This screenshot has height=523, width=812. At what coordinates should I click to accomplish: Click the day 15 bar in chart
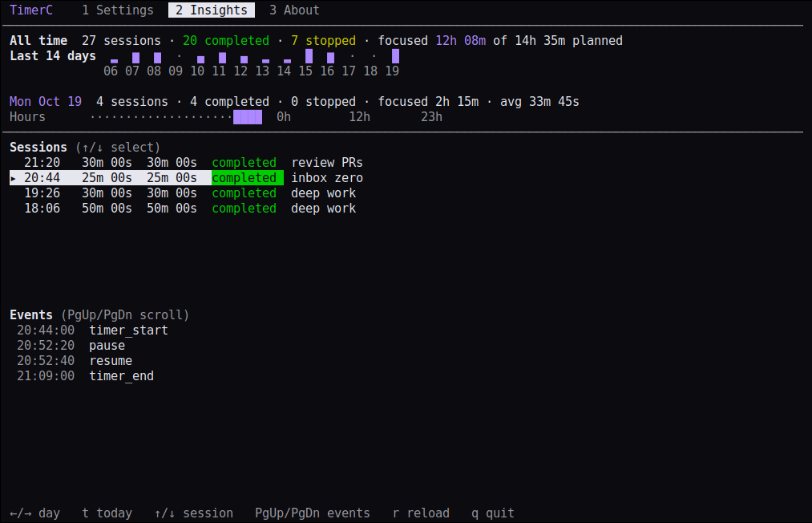(309, 56)
